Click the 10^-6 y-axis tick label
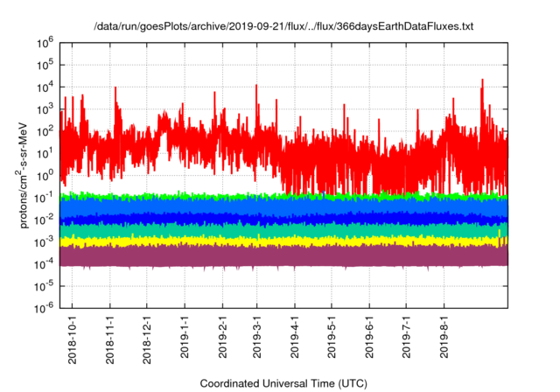Image resolution: width=560 pixels, height=392 pixels. [44, 308]
